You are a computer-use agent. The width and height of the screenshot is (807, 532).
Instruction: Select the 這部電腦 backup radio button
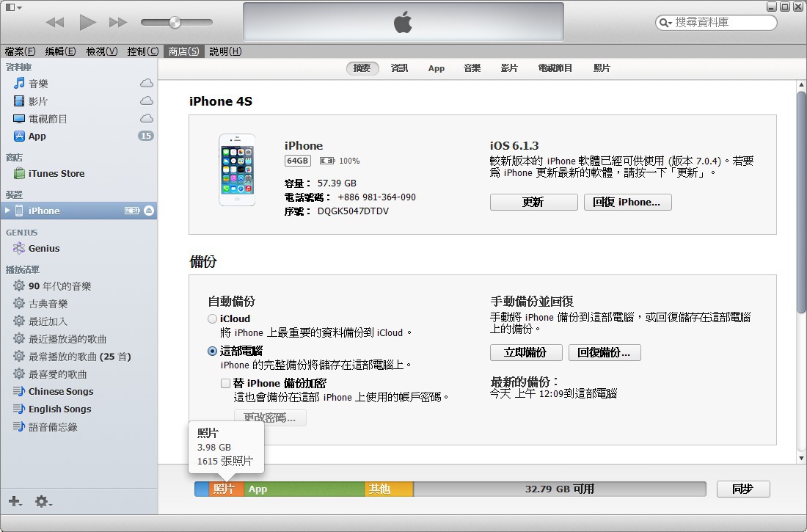212,351
